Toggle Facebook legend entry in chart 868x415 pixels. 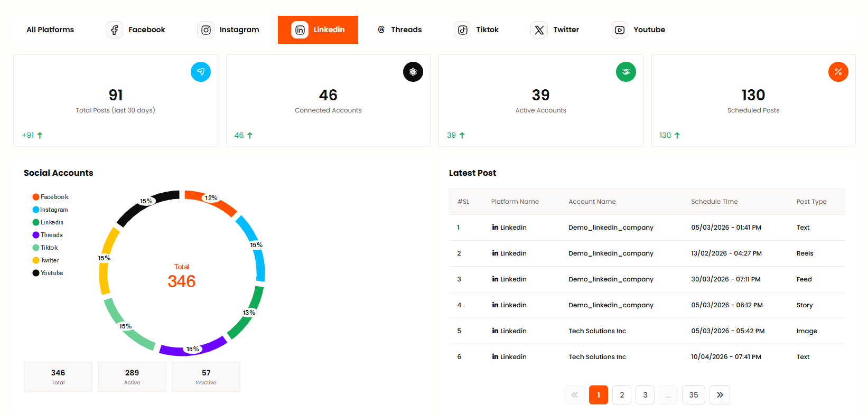[x=51, y=197]
